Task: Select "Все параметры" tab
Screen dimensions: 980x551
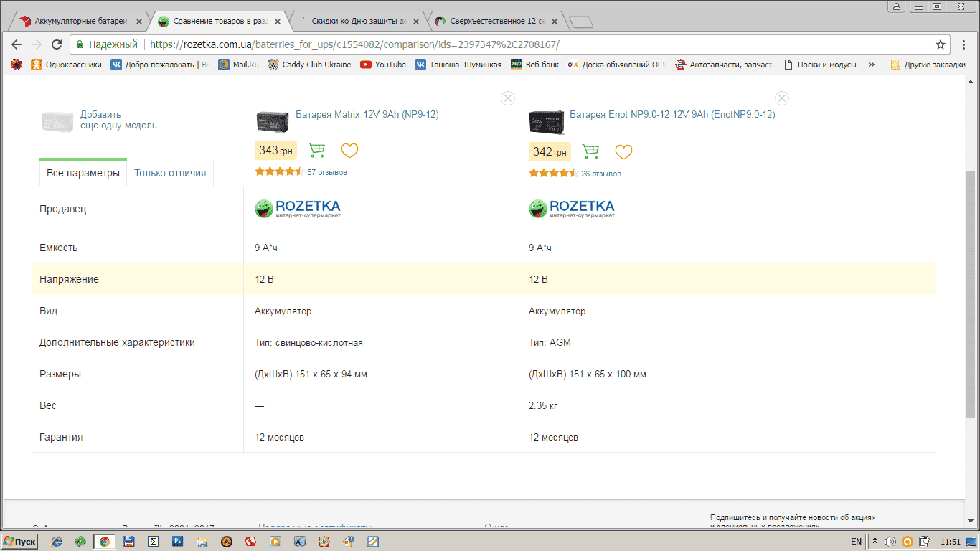Action: pos(83,173)
